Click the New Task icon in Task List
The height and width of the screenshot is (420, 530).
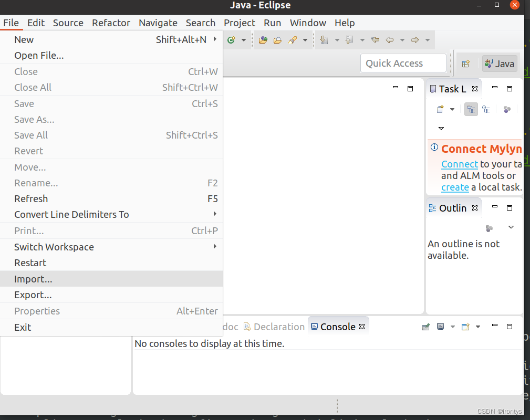pyautogui.click(x=440, y=109)
